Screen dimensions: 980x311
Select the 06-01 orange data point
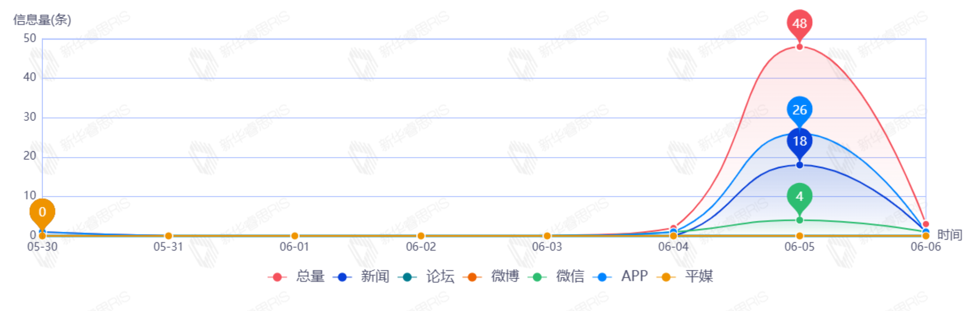coord(294,236)
